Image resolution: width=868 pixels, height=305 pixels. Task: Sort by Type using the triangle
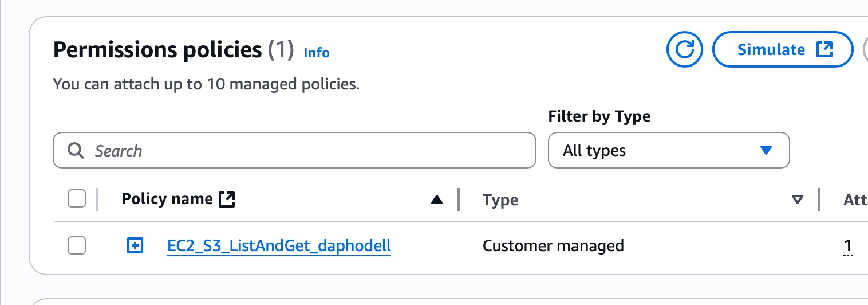[797, 200]
